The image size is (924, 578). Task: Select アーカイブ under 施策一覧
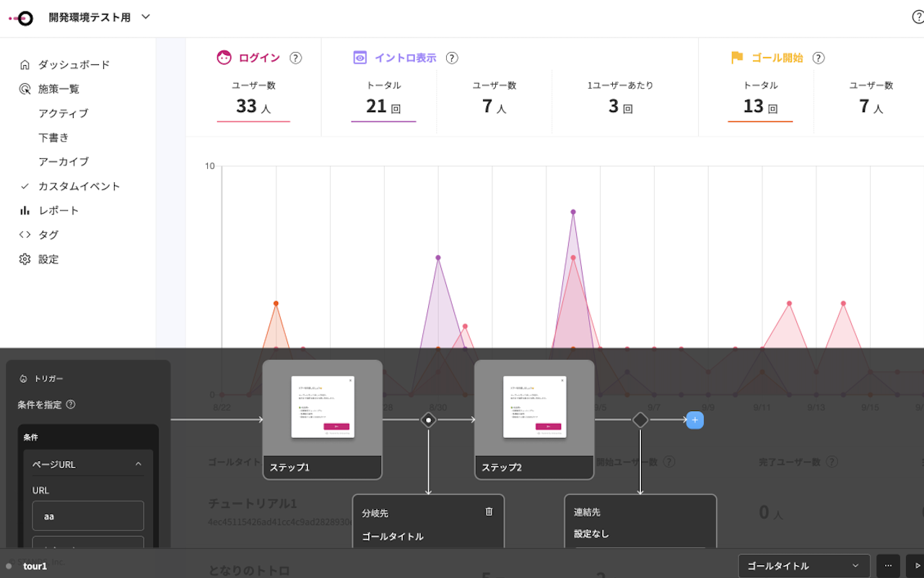tap(64, 162)
